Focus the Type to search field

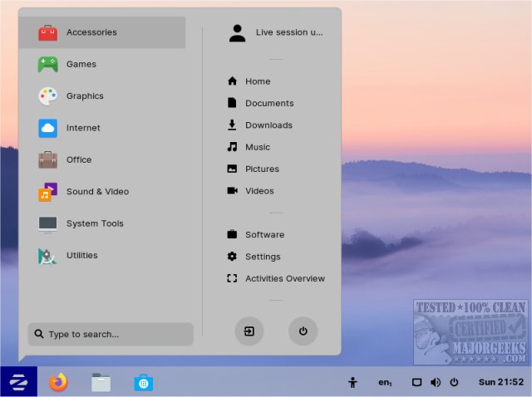click(111, 334)
